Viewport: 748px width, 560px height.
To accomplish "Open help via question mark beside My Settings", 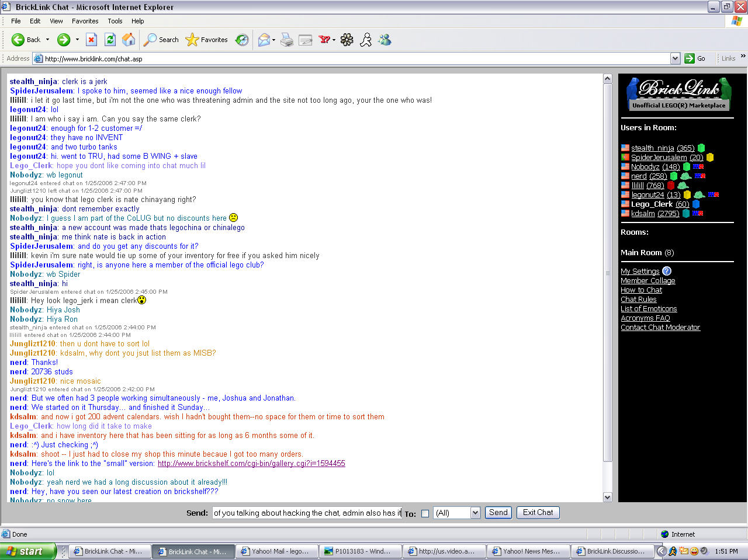I will click(667, 270).
